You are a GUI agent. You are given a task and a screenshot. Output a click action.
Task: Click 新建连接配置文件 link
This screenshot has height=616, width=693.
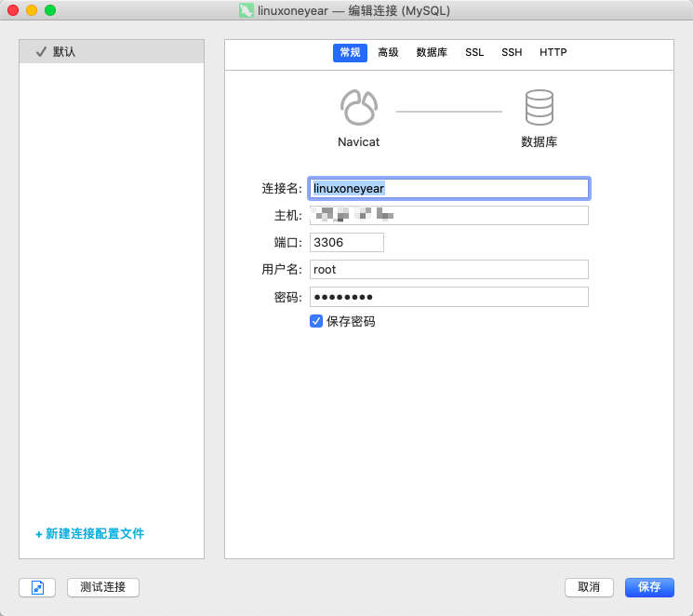tap(89, 534)
